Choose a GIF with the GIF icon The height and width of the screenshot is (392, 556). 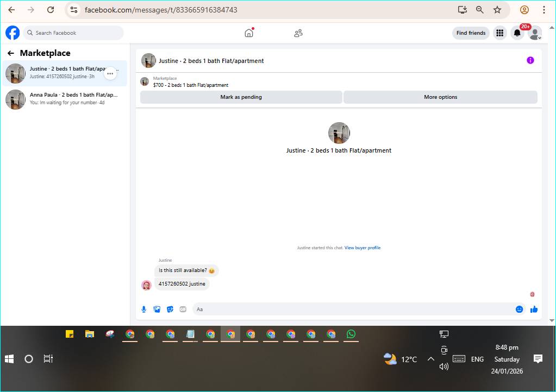183,309
